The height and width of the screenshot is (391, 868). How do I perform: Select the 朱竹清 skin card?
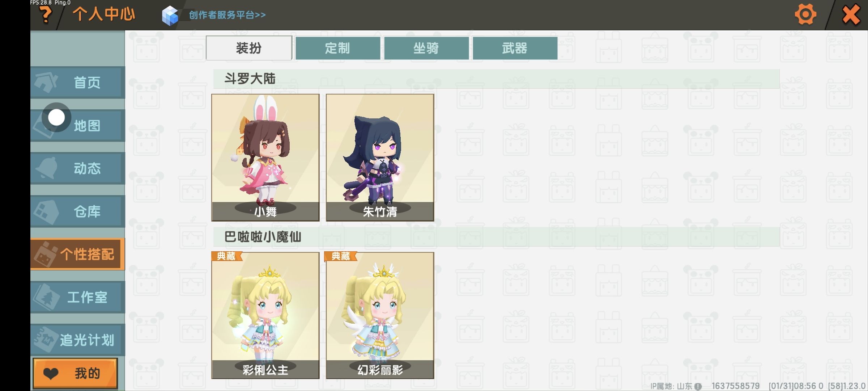380,157
